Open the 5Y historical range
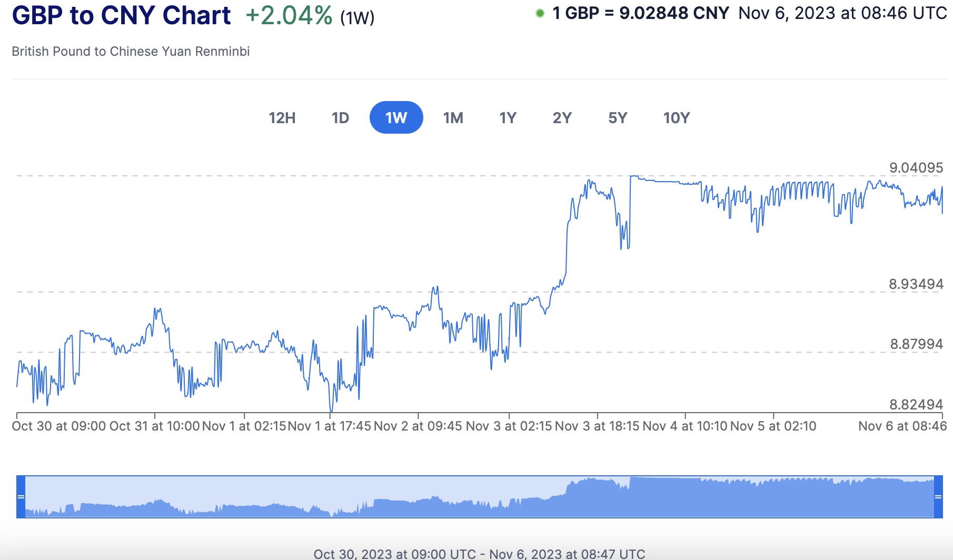 pyautogui.click(x=618, y=118)
